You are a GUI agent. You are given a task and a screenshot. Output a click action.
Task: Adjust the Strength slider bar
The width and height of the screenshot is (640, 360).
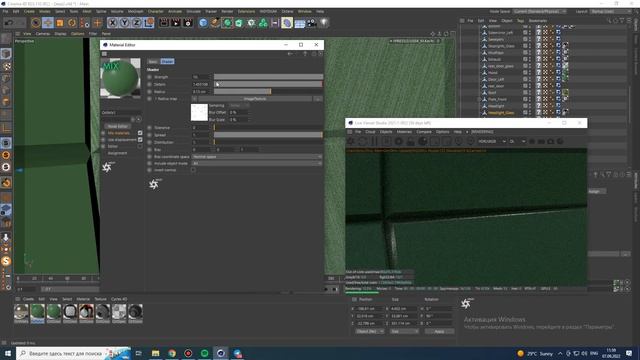268,77
